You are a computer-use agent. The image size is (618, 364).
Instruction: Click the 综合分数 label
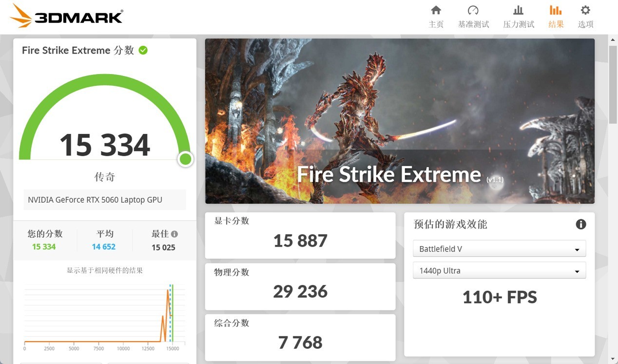[x=232, y=323]
